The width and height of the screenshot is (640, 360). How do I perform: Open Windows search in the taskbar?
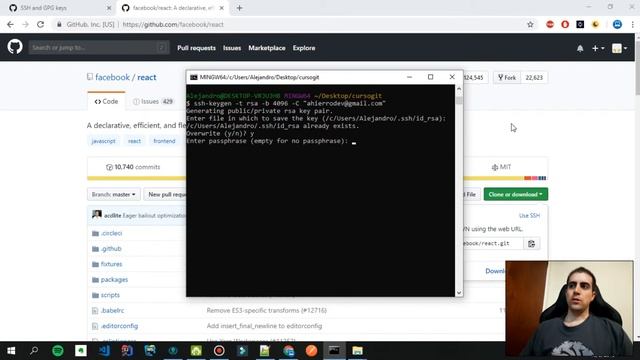click(34, 351)
